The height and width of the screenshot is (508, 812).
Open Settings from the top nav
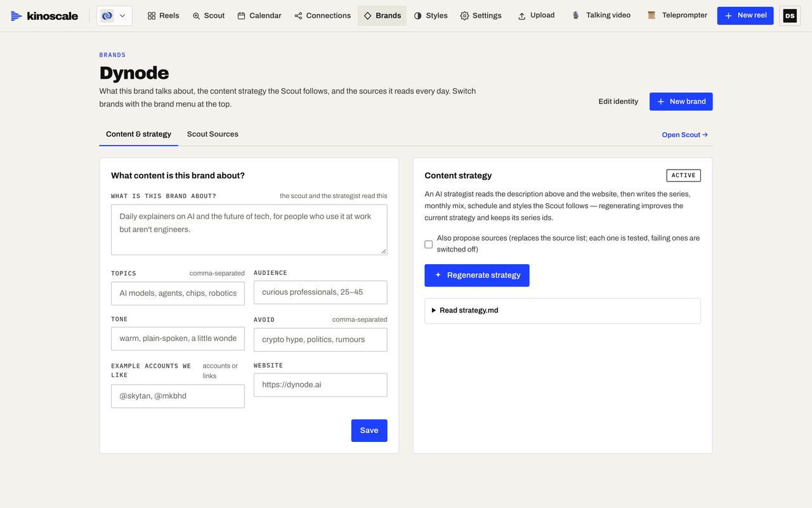(x=480, y=16)
